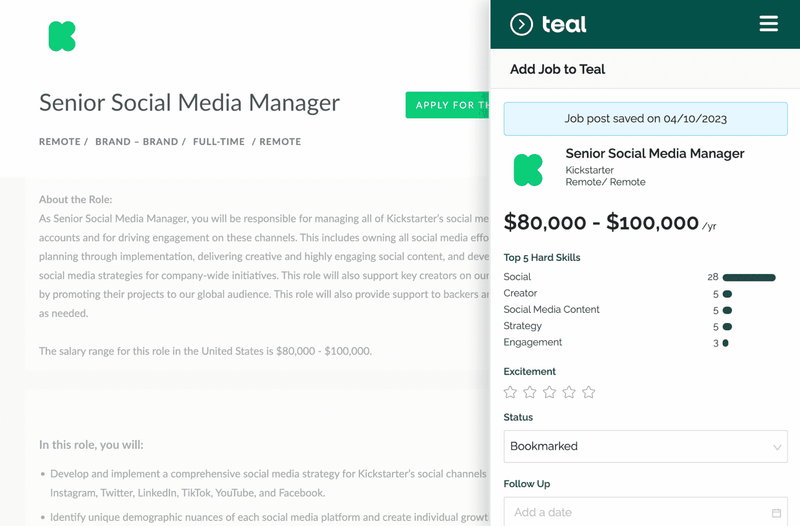Click the Add Job to Teal heading
This screenshot has width=800, height=526.
click(557, 69)
